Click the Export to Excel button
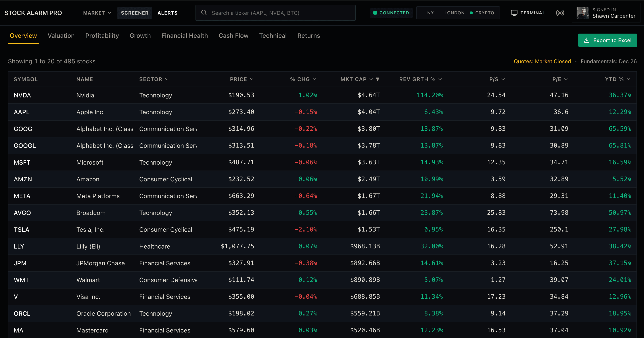Image resolution: width=644 pixels, height=338 pixels. (x=607, y=40)
